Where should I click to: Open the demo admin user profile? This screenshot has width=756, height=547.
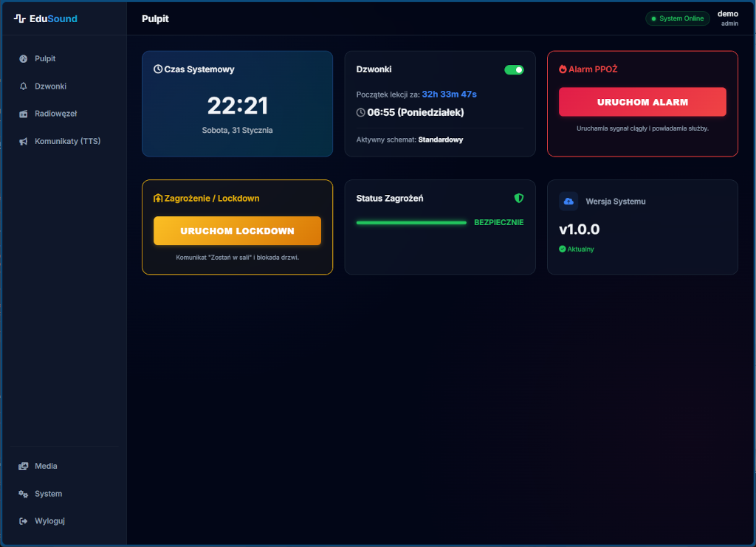click(x=728, y=18)
